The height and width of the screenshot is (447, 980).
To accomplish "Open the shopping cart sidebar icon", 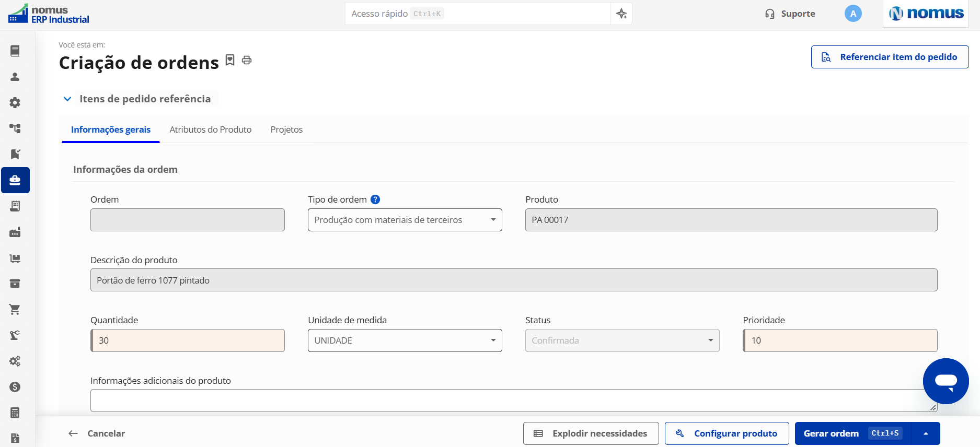I will point(15,310).
